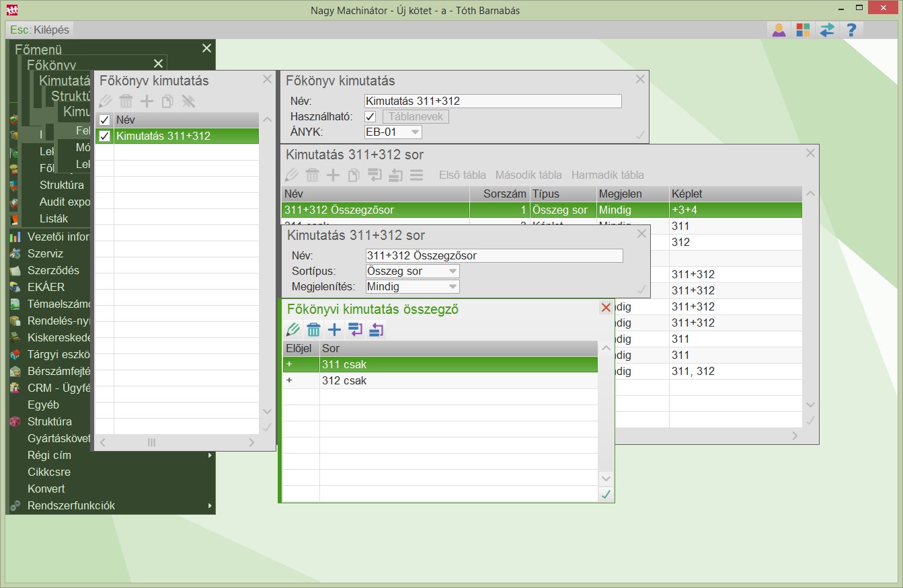Screen dimensions: 903x588
Task: Click the Sorszám column header
Action: (500, 194)
